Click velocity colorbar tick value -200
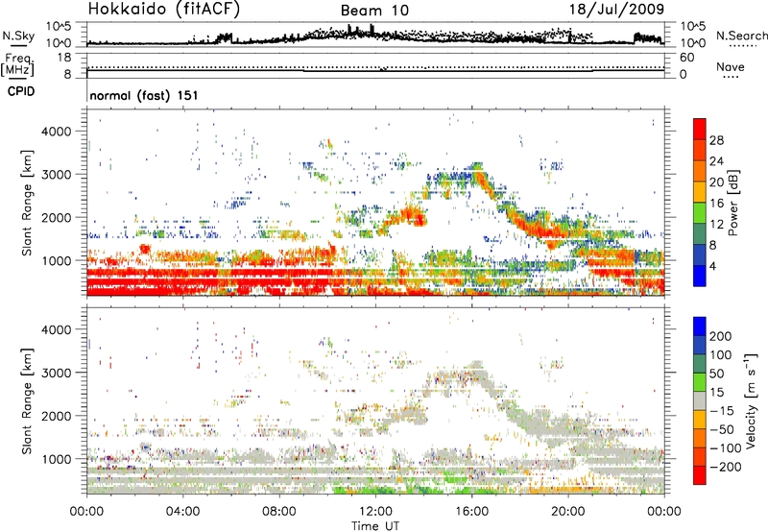This screenshot has width=768, height=532. [x=728, y=467]
